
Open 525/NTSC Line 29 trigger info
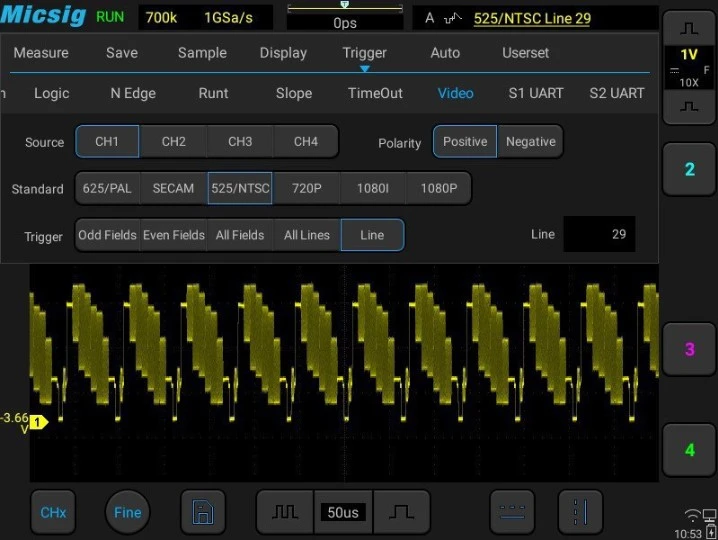point(532,18)
